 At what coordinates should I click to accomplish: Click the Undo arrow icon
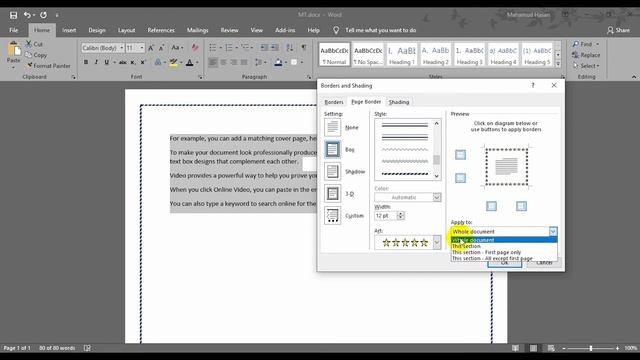[27, 15]
